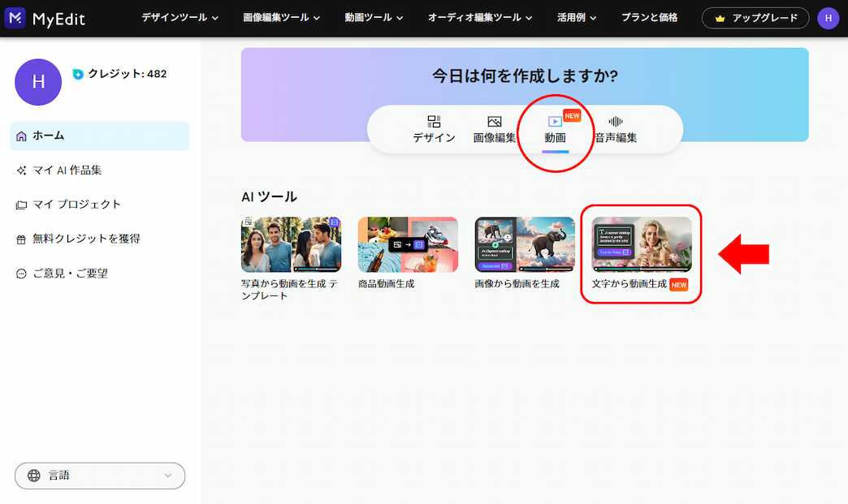Image resolution: width=848 pixels, height=504 pixels.
Task: Open 無料クレジットを獲得
Action: coord(86,239)
